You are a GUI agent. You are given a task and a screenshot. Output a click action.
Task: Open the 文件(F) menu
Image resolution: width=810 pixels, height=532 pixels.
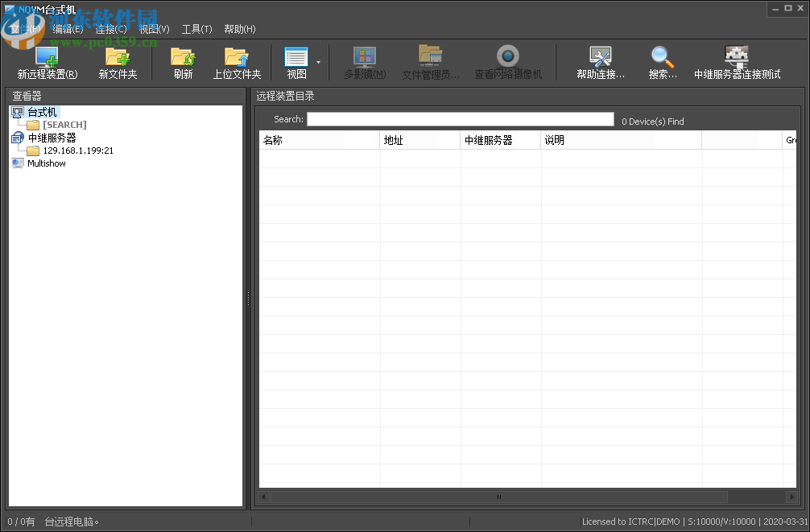(25, 29)
